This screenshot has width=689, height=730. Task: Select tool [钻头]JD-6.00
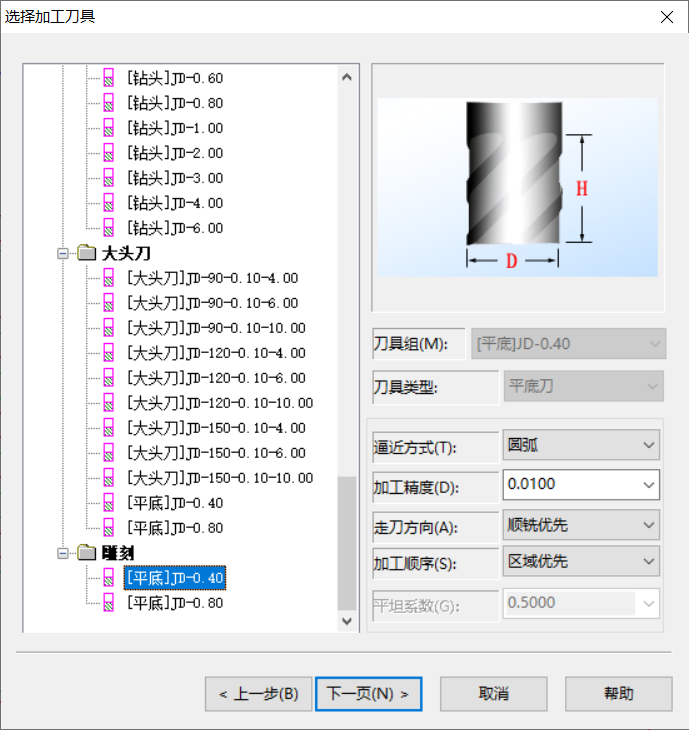click(x=175, y=228)
